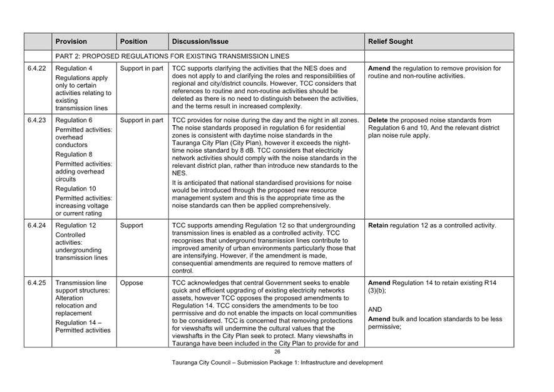Click "Support in part" in row 6.4.23
The height and width of the screenshot is (392, 554).
(141, 120)
